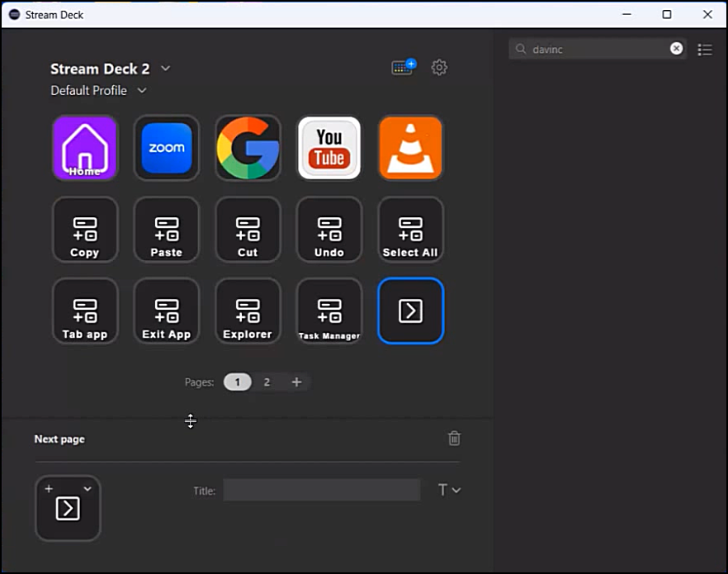
Task: Select the Google logo key
Action: (248, 148)
